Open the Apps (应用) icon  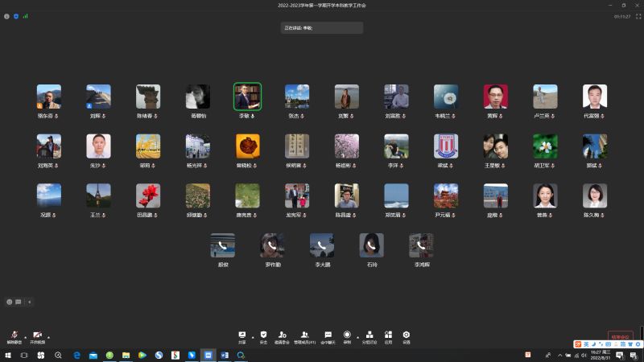(388, 335)
